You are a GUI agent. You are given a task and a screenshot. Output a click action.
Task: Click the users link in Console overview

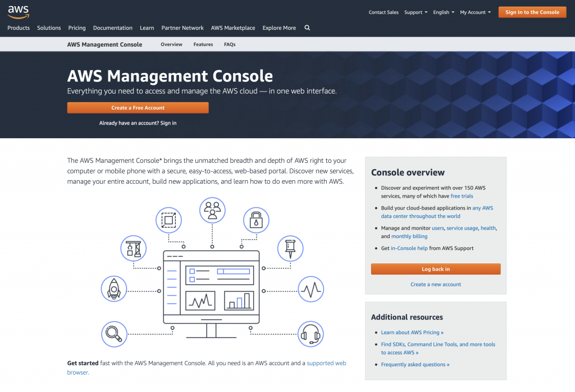438,228
